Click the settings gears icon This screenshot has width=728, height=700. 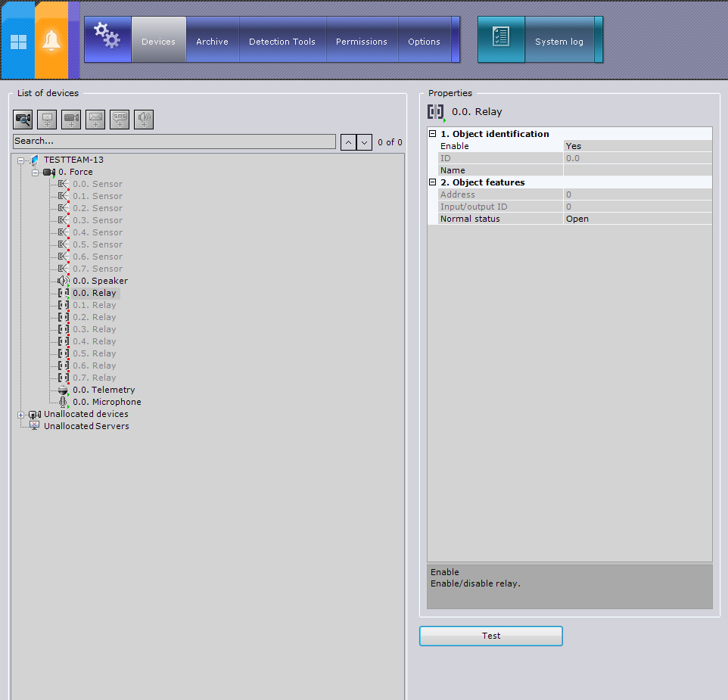click(x=107, y=37)
